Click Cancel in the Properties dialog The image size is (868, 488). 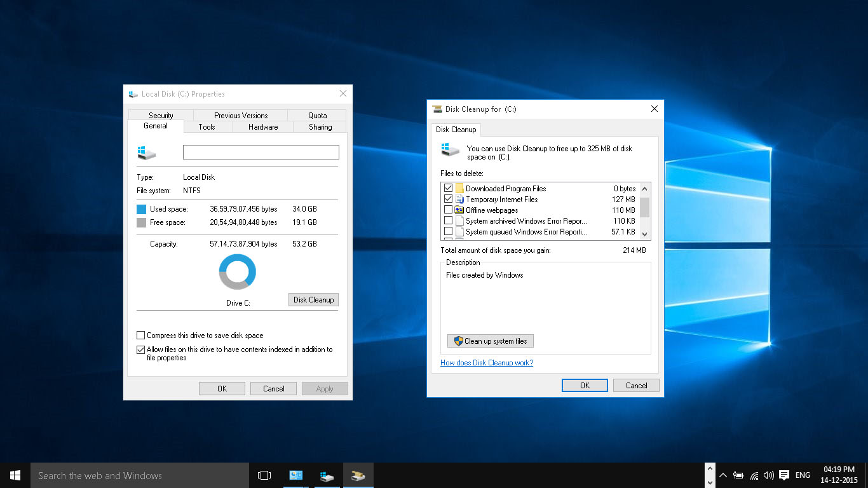pos(273,389)
